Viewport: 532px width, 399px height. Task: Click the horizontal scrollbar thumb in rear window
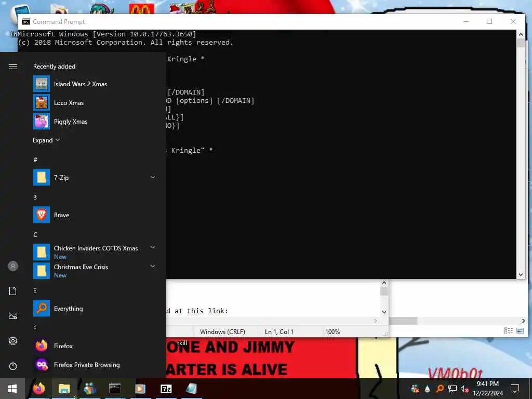[403, 321]
